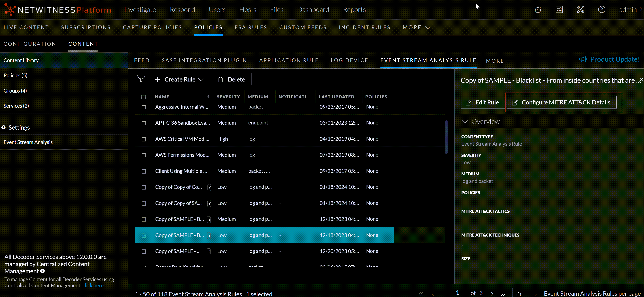Screen dimensions: 644x297
Task: Open the rules per page selector showing 50
Action: (526, 293)
